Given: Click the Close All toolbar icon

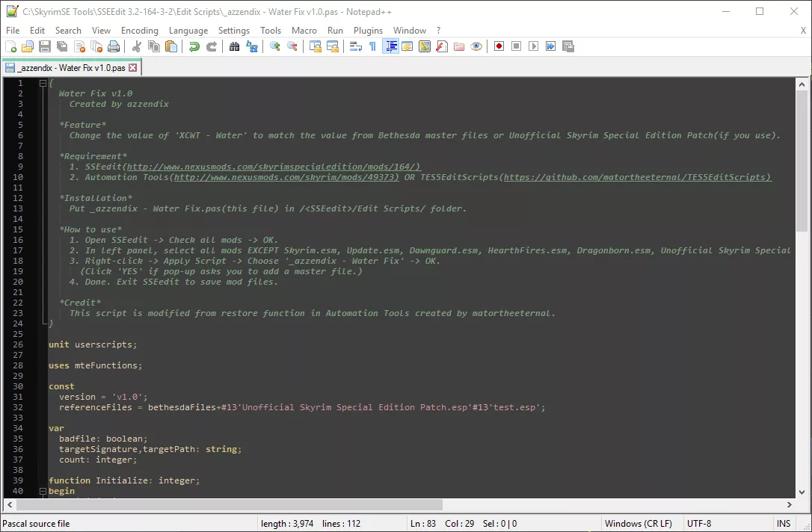Looking at the screenshot, I should pos(97,46).
